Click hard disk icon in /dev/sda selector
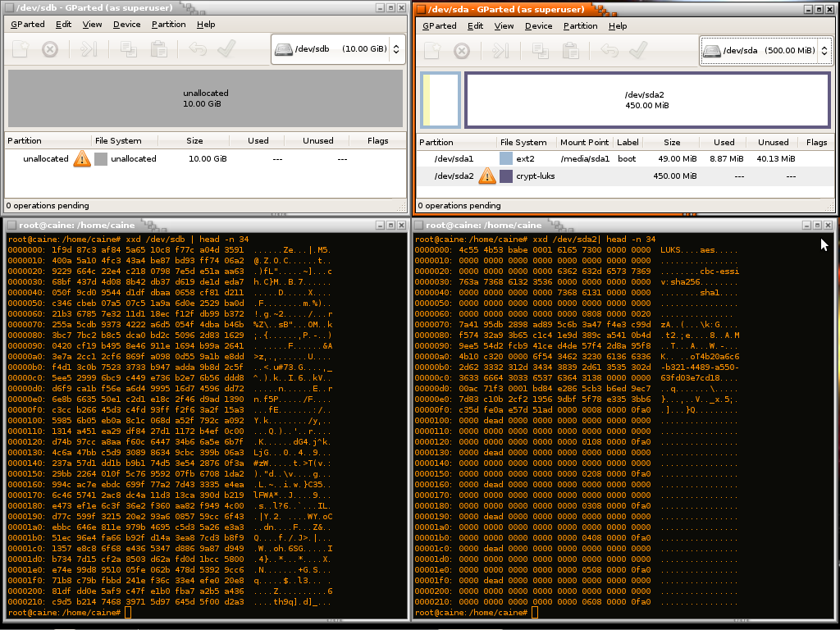This screenshot has height=630, width=840. click(712, 51)
